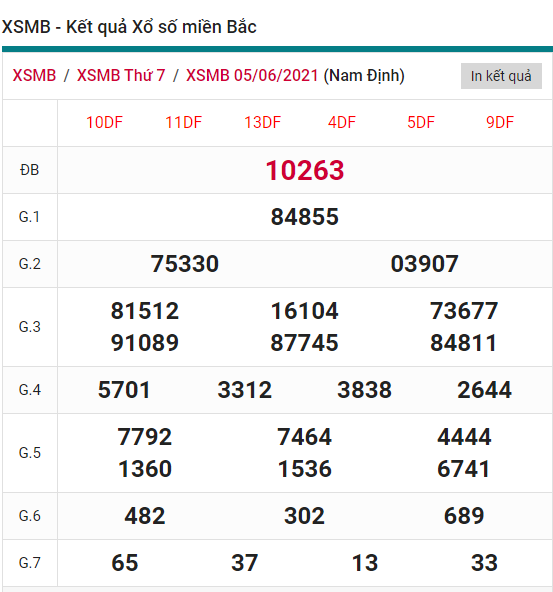Select the 4DF code

tap(342, 123)
